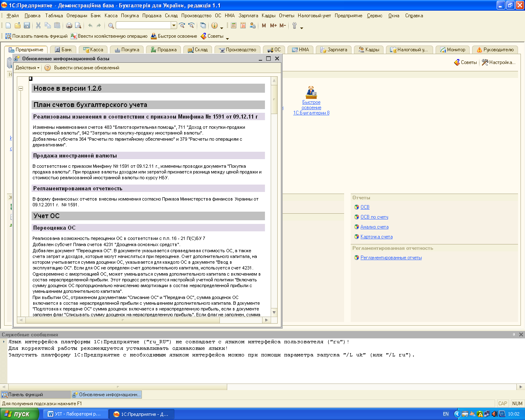Open the Сервис menu
The height and width of the screenshot is (420, 525).
coord(374,16)
